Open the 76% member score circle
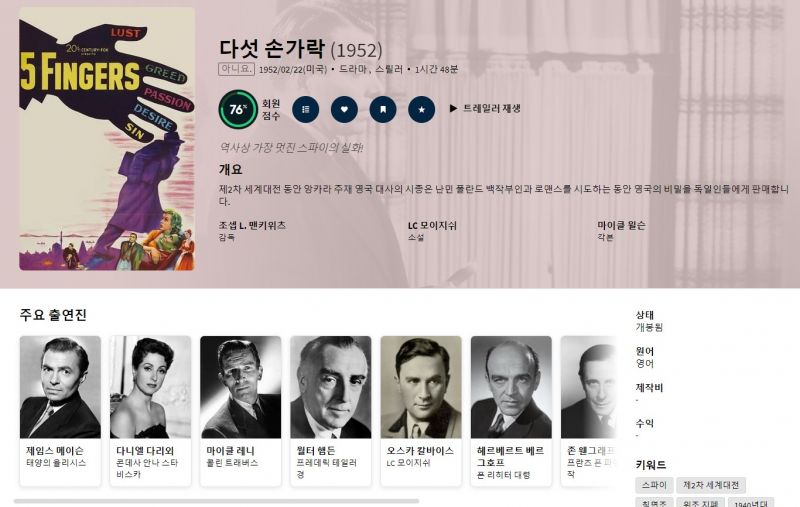 point(238,109)
